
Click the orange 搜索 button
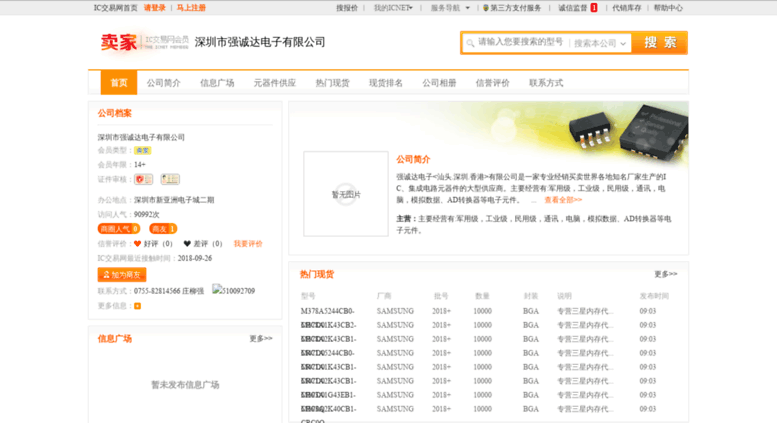point(660,43)
